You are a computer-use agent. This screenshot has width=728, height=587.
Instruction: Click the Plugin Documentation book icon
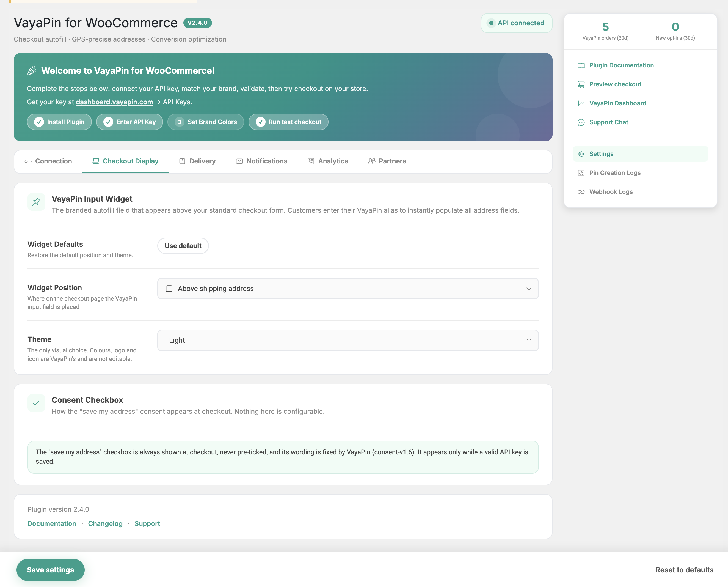click(x=581, y=65)
